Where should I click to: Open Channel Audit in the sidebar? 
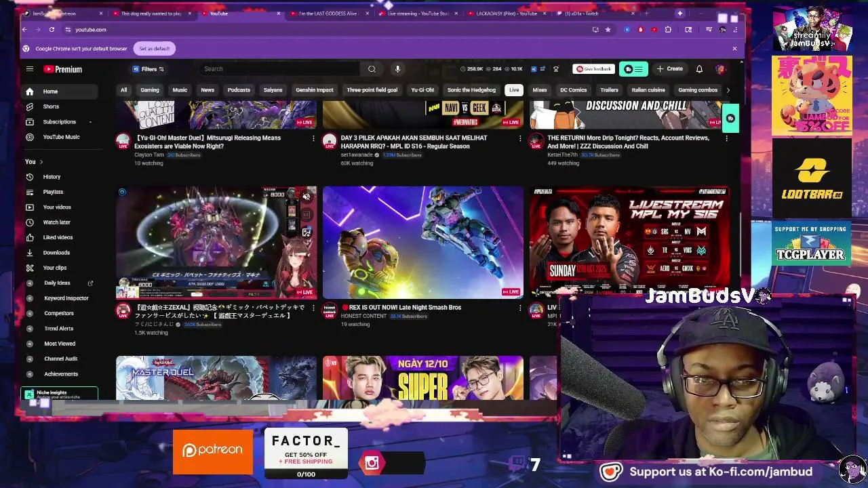click(x=60, y=359)
